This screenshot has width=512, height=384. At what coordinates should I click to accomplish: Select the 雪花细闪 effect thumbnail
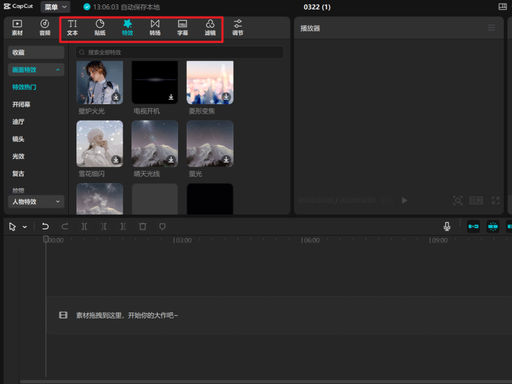click(x=100, y=144)
